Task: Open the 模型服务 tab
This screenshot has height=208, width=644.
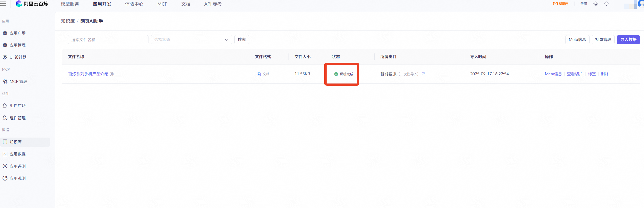Action: tap(70, 4)
